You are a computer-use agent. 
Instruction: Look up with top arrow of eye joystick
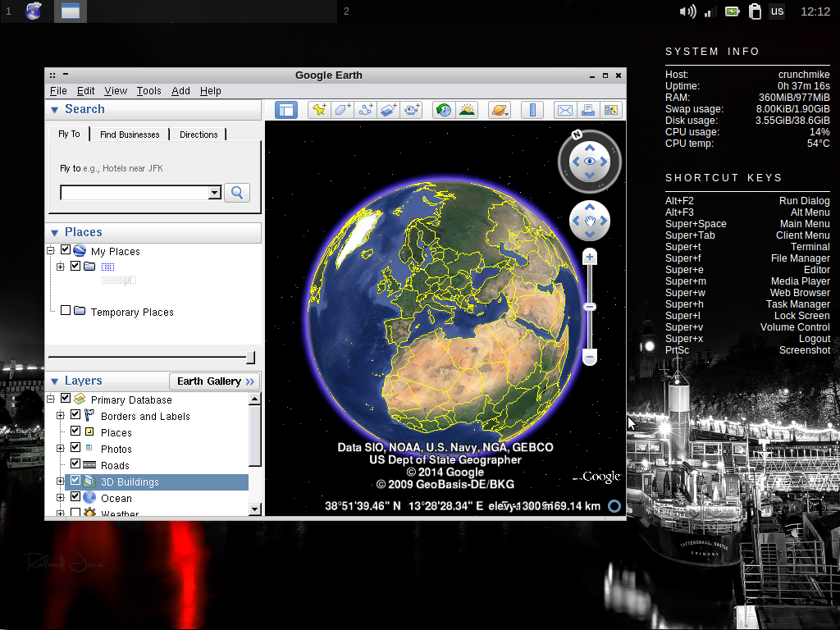(589, 148)
